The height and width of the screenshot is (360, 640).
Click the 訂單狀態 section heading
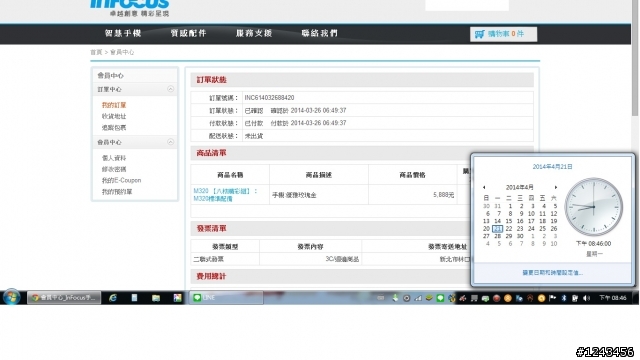coord(211,80)
